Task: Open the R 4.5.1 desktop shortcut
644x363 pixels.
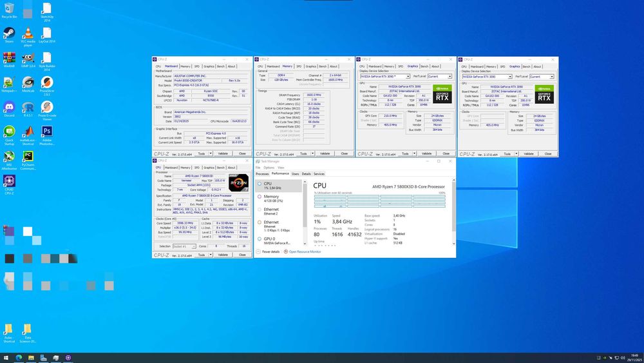Action: click(x=28, y=109)
